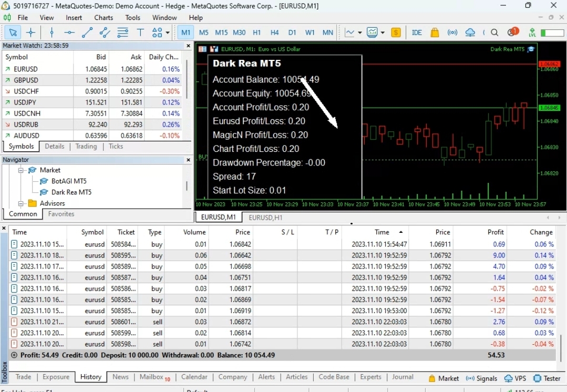
Task: Switch to Navigator Favorites tab
Action: click(61, 214)
